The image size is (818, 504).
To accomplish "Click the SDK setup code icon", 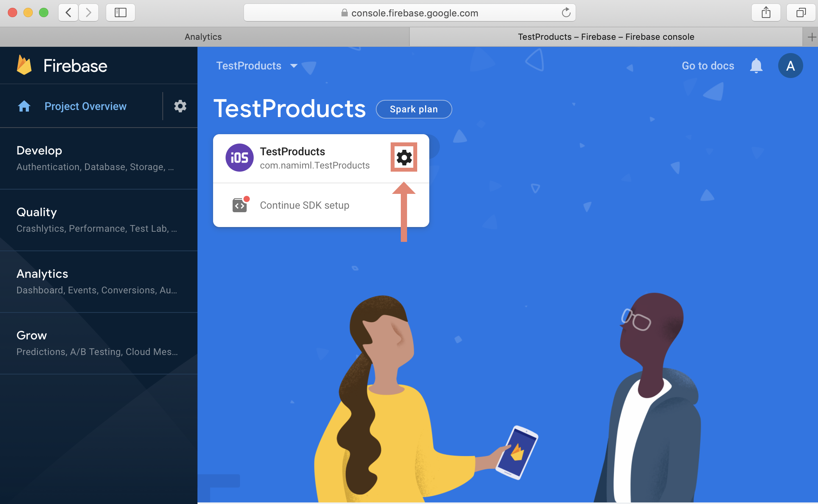I will 240,205.
